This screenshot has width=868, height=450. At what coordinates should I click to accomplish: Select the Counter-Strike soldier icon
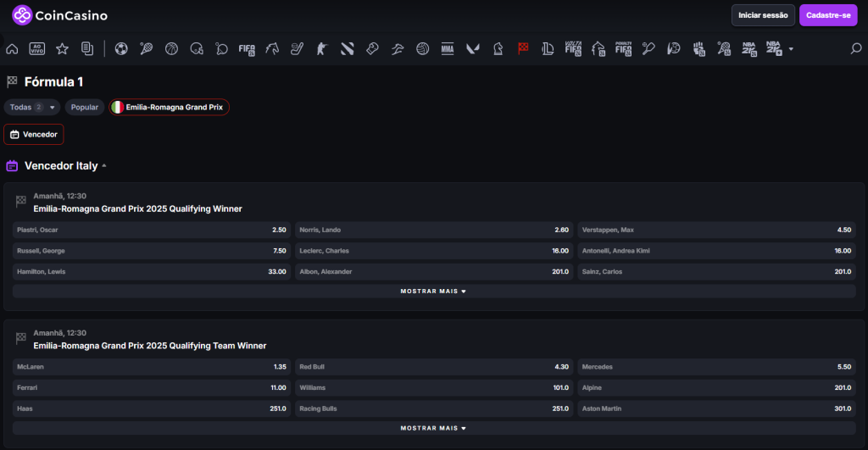[321, 48]
